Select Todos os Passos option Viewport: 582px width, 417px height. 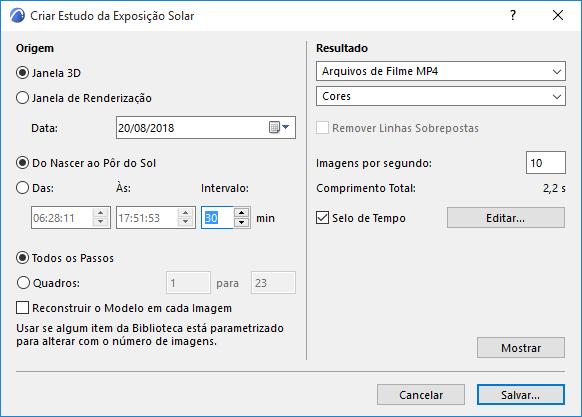pos(22,258)
